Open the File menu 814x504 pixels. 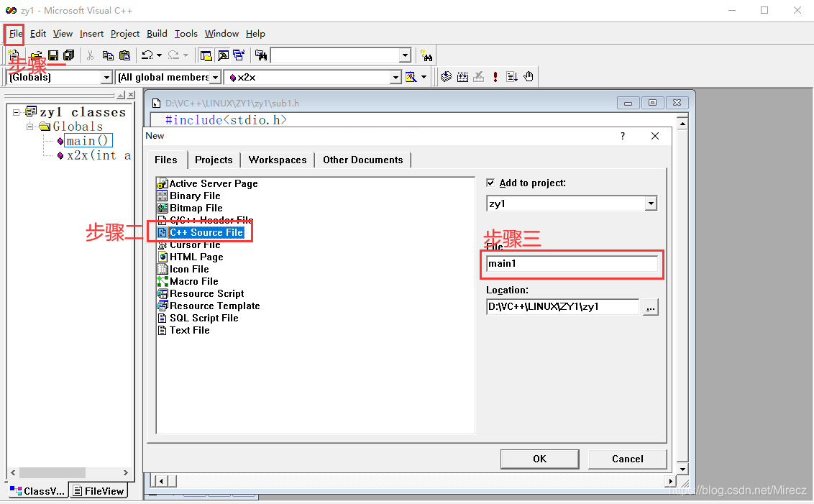click(16, 33)
